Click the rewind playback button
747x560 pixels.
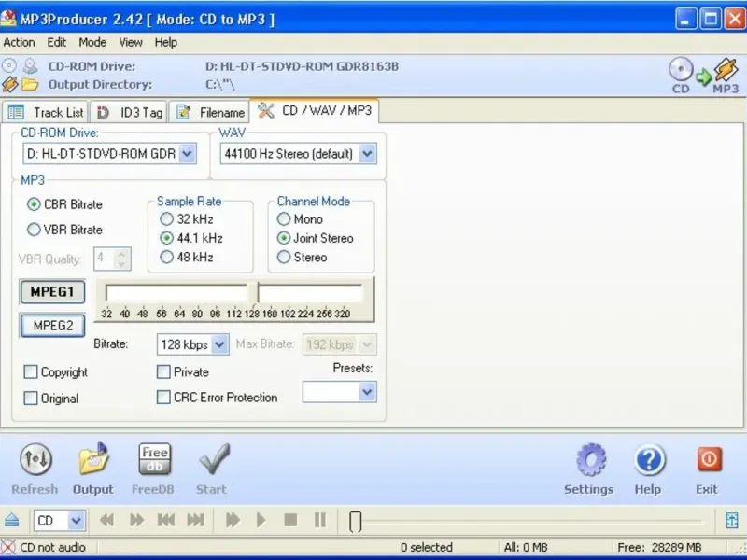[106, 520]
